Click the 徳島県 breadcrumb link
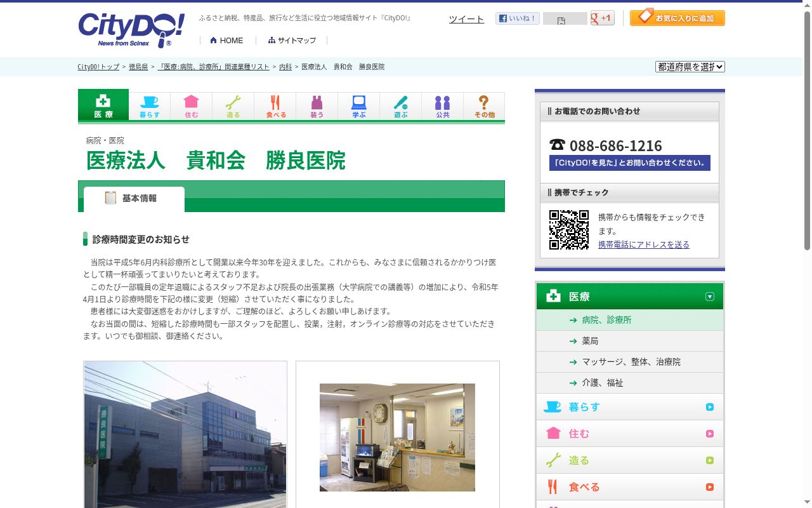The width and height of the screenshot is (812, 508). point(138,67)
